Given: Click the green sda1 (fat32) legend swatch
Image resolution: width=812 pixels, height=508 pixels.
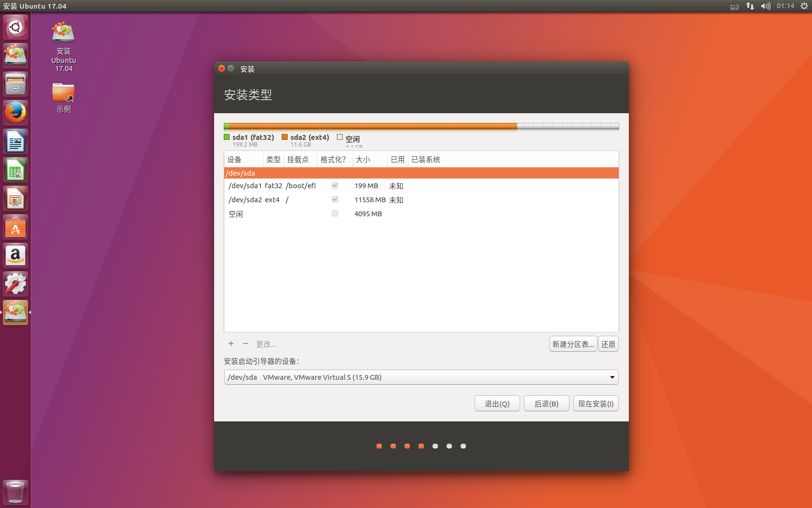Looking at the screenshot, I should [x=227, y=137].
